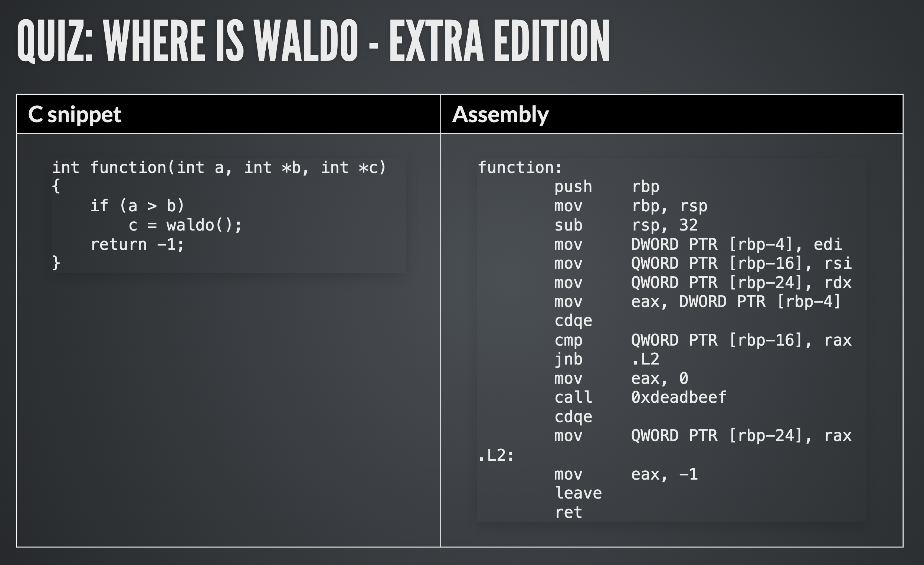This screenshot has width=924, height=565.
Task: Select the 'push rbp' instruction
Action: (x=606, y=187)
